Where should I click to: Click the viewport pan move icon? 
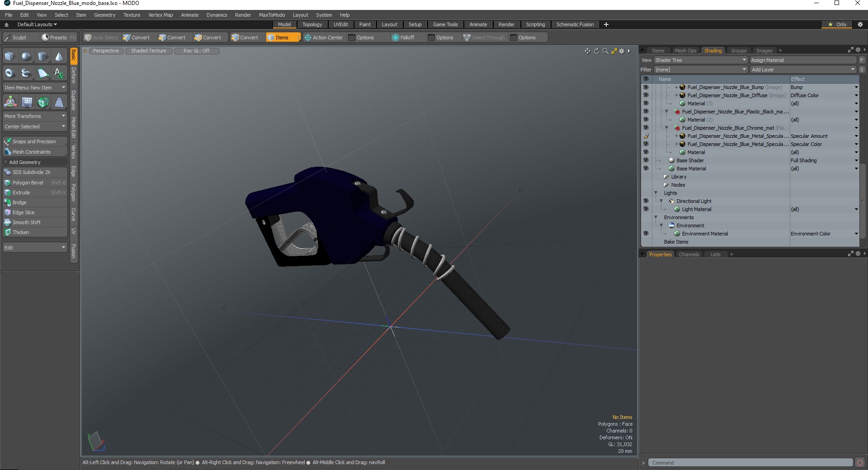tap(587, 51)
